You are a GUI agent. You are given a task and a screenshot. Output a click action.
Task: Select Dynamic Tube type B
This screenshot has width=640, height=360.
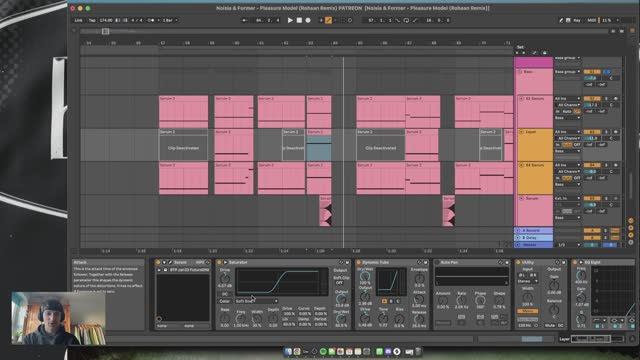click(x=391, y=301)
